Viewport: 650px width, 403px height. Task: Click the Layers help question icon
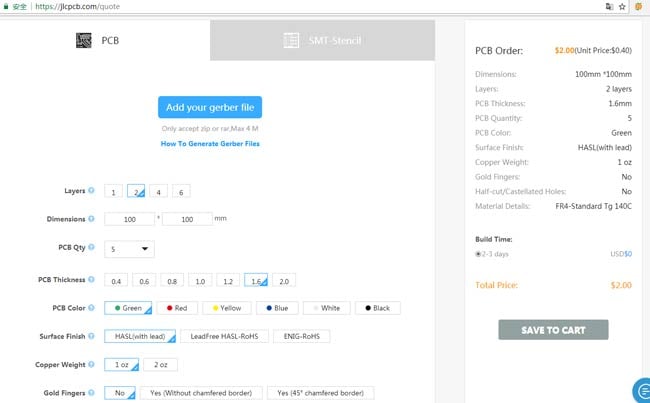click(92, 191)
